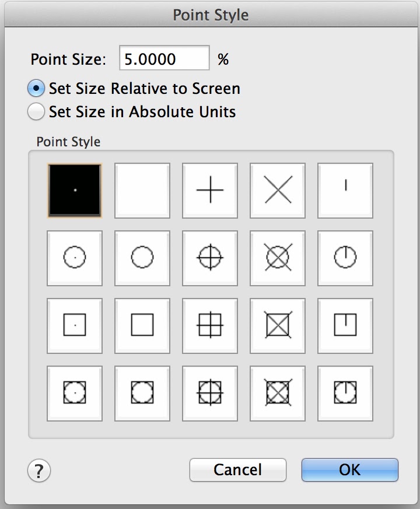Select the plus cross point style
The height and width of the screenshot is (509, 420).
[x=210, y=190]
